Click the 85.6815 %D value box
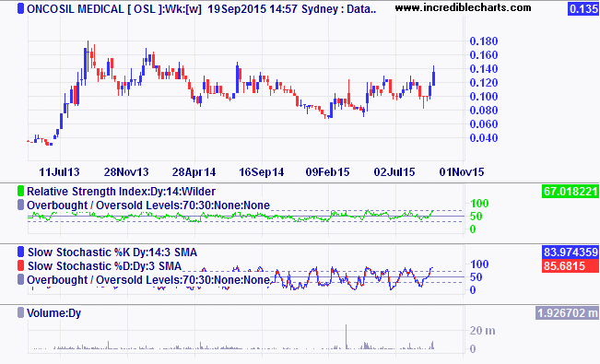This screenshot has height=364, width=600. (x=571, y=265)
